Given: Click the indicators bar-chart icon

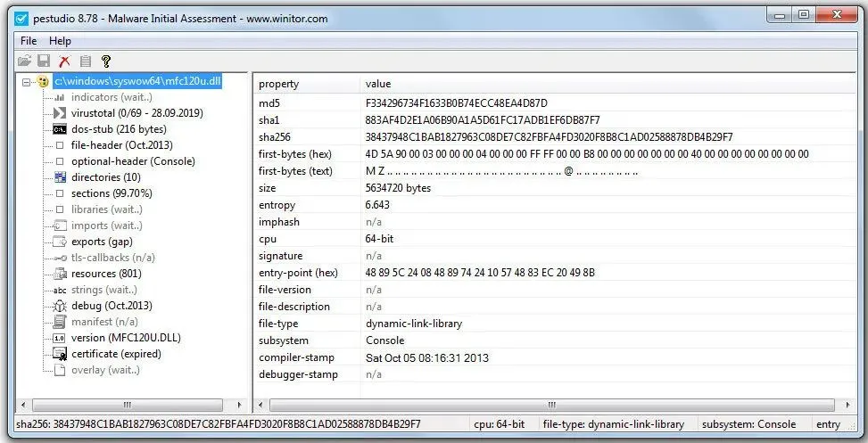Looking at the screenshot, I should click(x=60, y=97).
